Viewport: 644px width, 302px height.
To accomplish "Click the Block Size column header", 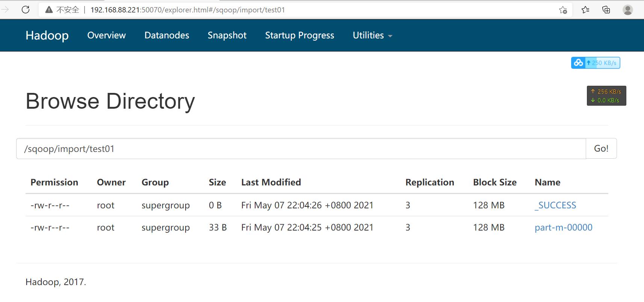I will coord(494,182).
